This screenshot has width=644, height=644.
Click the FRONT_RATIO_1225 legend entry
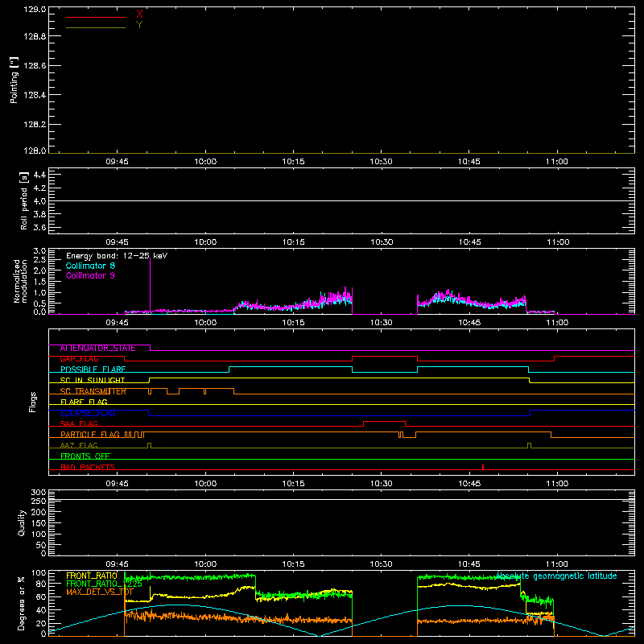(x=104, y=584)
